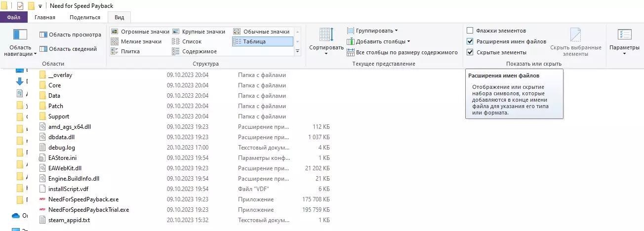Select the Data folder

click(x=54, y=96)
